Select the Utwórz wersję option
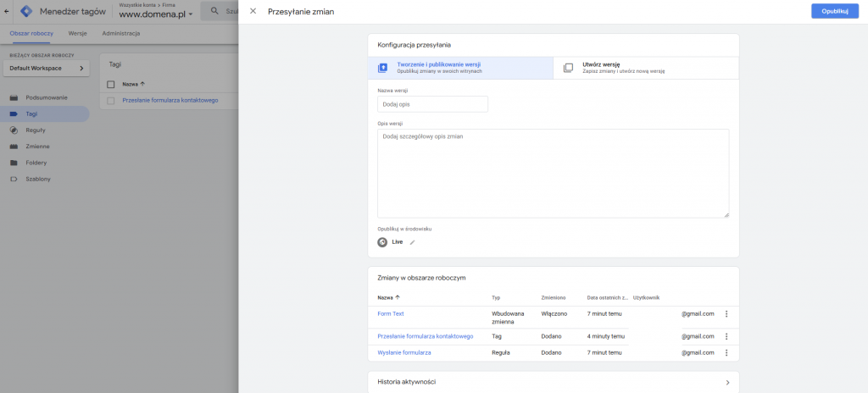Image resolution: width=868 pixels, height=393 pixels. click(x=646, y=68)
